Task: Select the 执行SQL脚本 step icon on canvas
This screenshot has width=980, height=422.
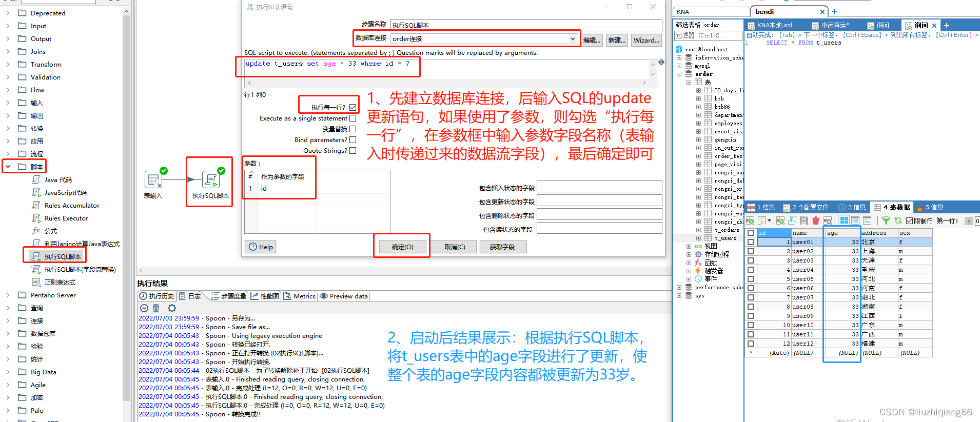Action: click(x=211, y=179)
